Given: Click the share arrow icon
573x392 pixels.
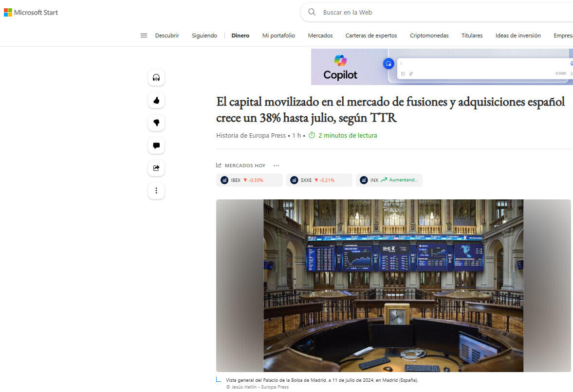Looking at the screenshot, I should point(156,168).
